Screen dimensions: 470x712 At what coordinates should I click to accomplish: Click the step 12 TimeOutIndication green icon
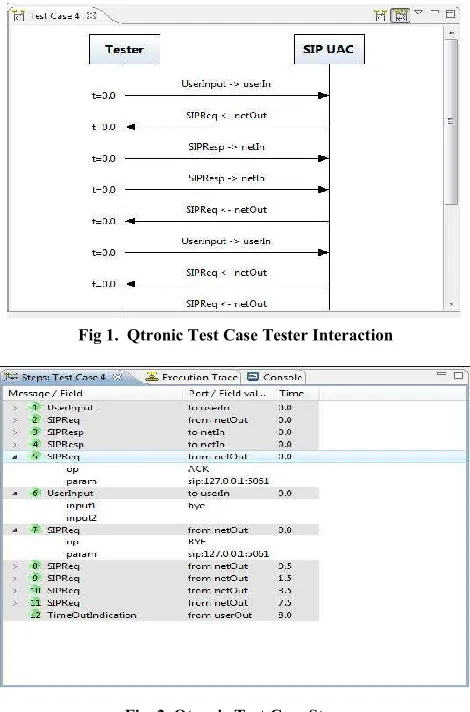35,615
